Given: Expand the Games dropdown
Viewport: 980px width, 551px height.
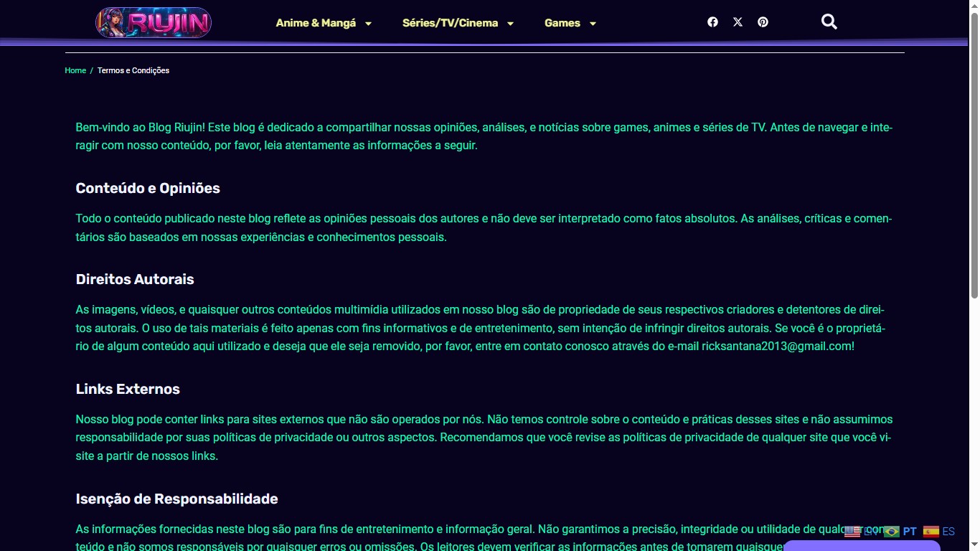Looking at the screenshot, I should (593, 23).
